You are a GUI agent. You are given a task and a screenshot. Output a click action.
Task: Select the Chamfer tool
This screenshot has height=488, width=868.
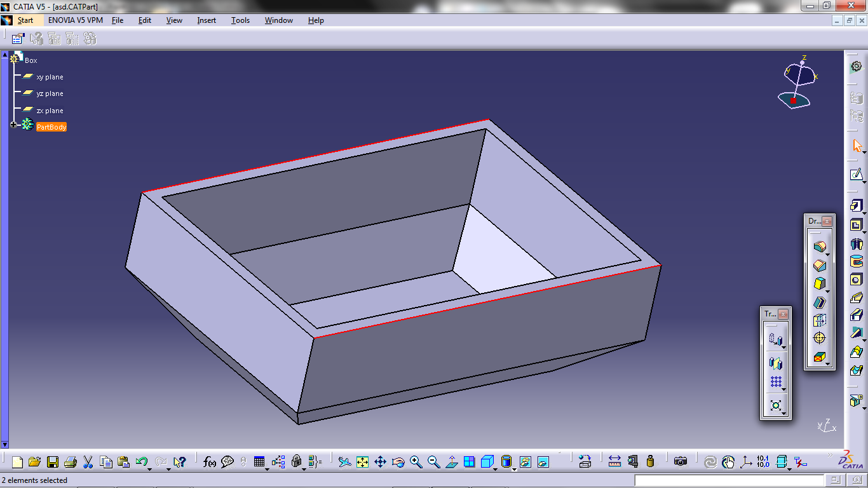(x=820, y=265)
